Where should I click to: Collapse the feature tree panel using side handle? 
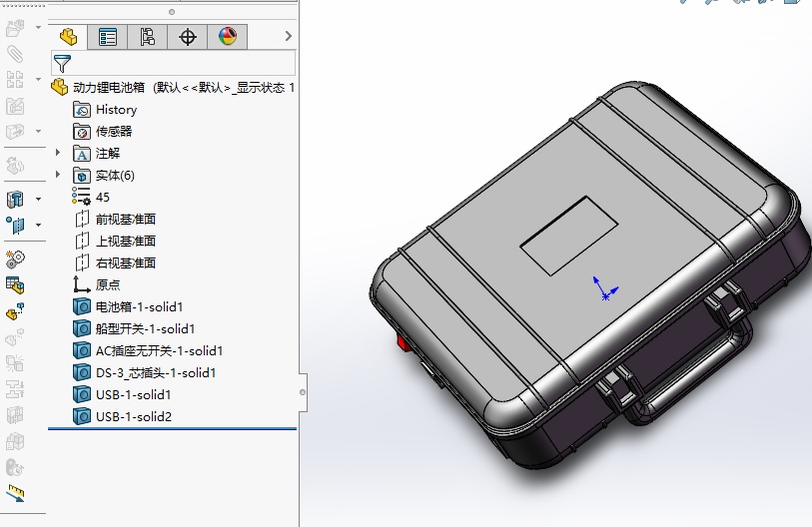(303, 392)
